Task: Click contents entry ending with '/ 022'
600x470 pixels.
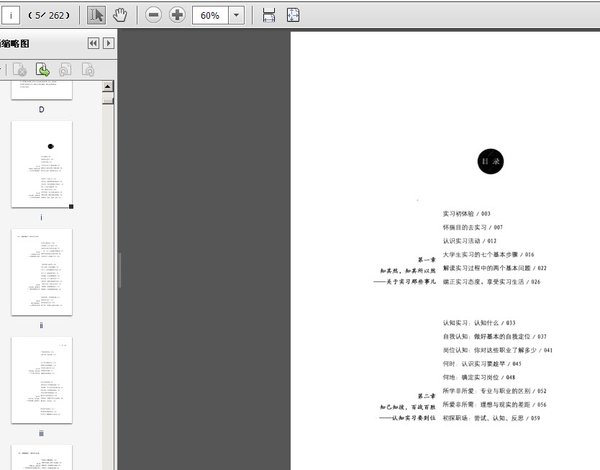Action: point(495,268)
